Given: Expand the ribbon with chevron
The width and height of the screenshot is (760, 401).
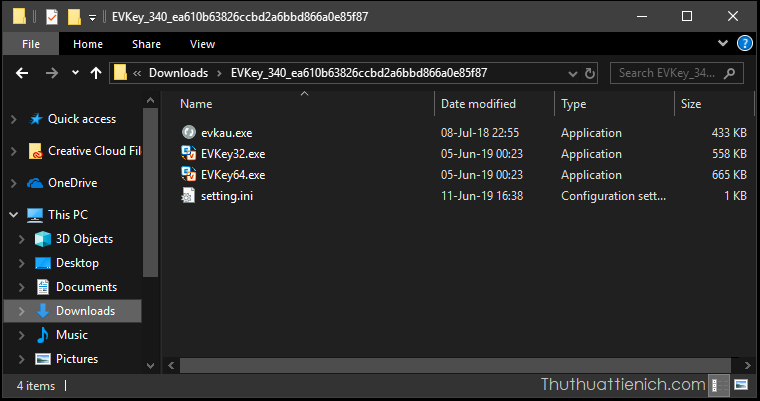Looking at the screenshot, I should pyautogui.click(x=723, y=44).
